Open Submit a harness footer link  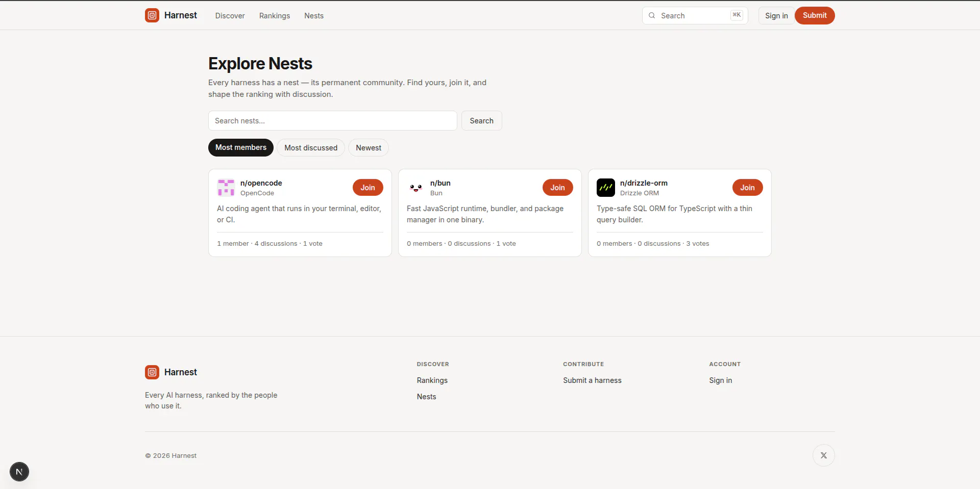point(592,380)
